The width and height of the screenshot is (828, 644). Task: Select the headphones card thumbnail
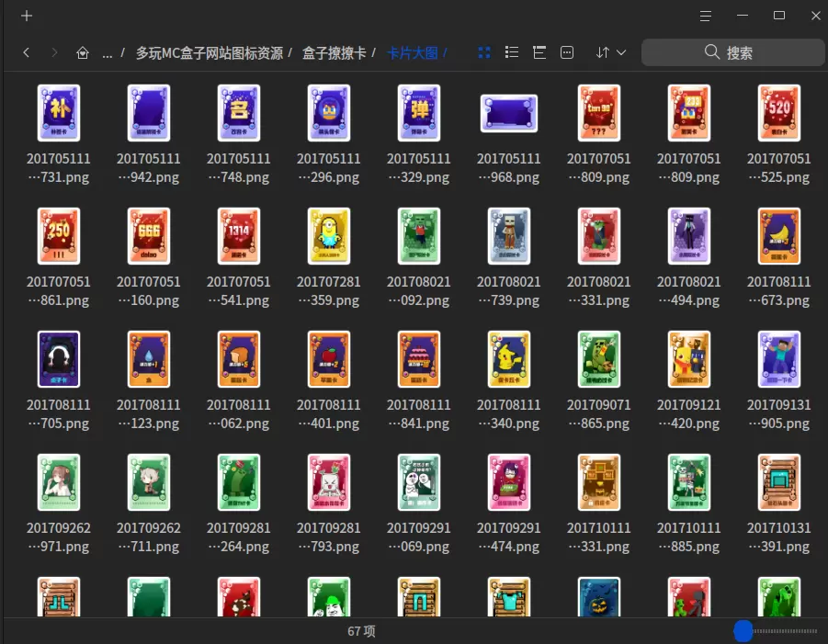point(59,359)
